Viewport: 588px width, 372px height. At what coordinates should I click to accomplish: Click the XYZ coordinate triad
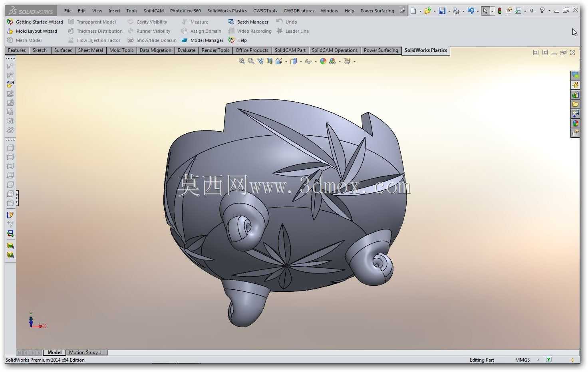37,321
